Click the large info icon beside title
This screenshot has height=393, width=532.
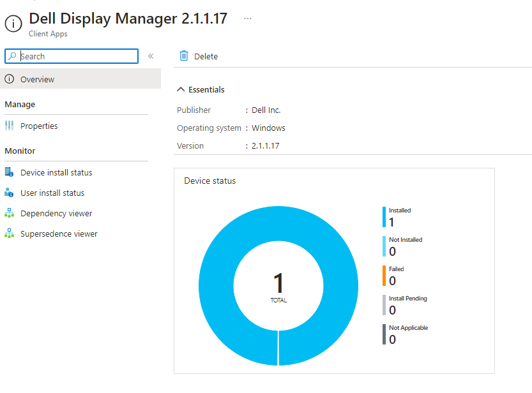tap(13, 24)
